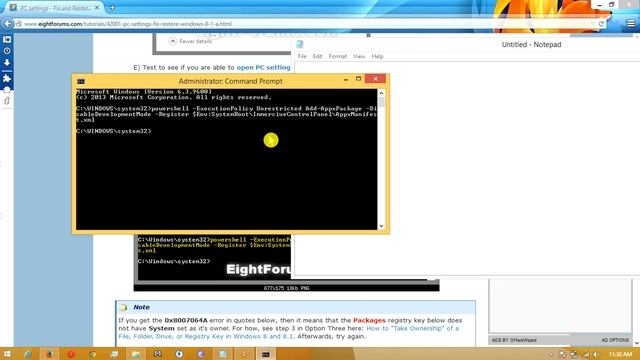Show hidden system tray icons arrow
The height and width of the screenshot is (360, 640).
coord(550,354)
